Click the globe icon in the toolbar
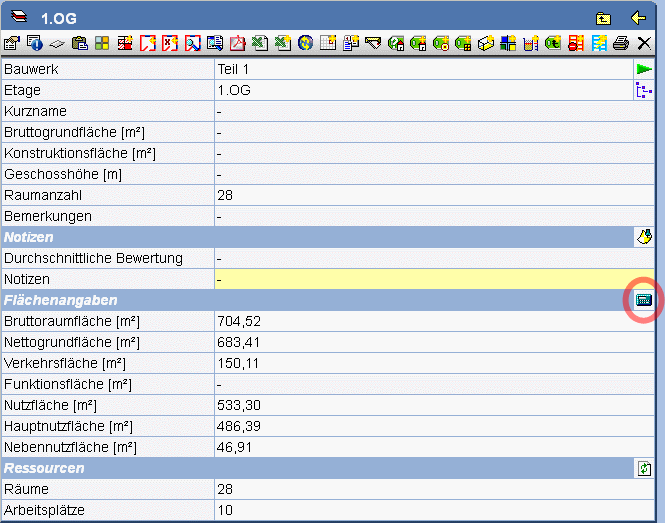This screenshot has width=665, height=523. coord(305,43)
